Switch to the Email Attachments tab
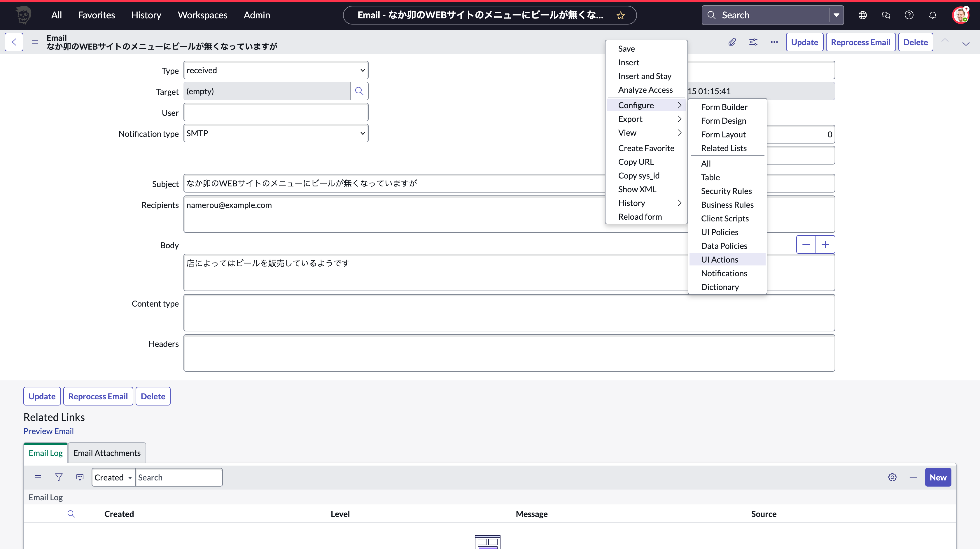This screenshot has width=980, height=549. click(107, 453)
